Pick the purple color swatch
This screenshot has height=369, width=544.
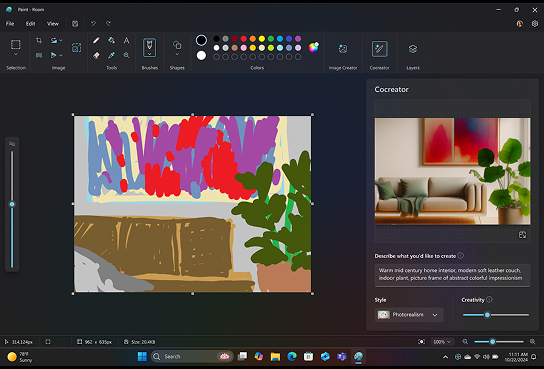tap(298, 38)
